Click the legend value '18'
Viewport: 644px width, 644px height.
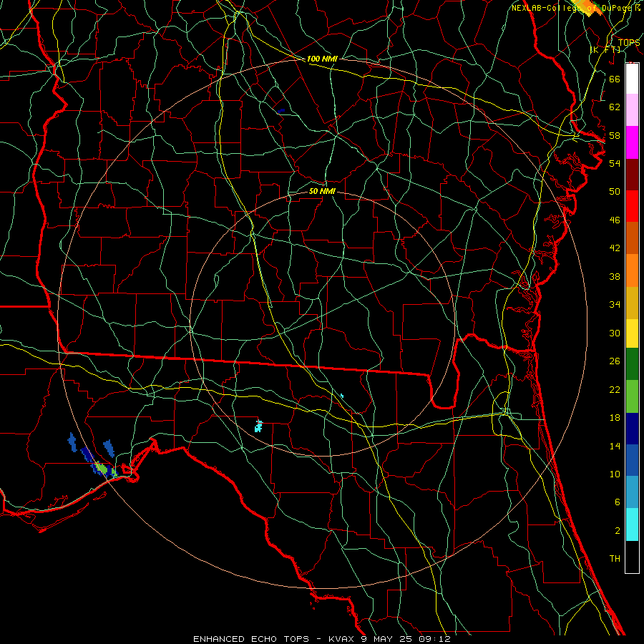point(615,418)
